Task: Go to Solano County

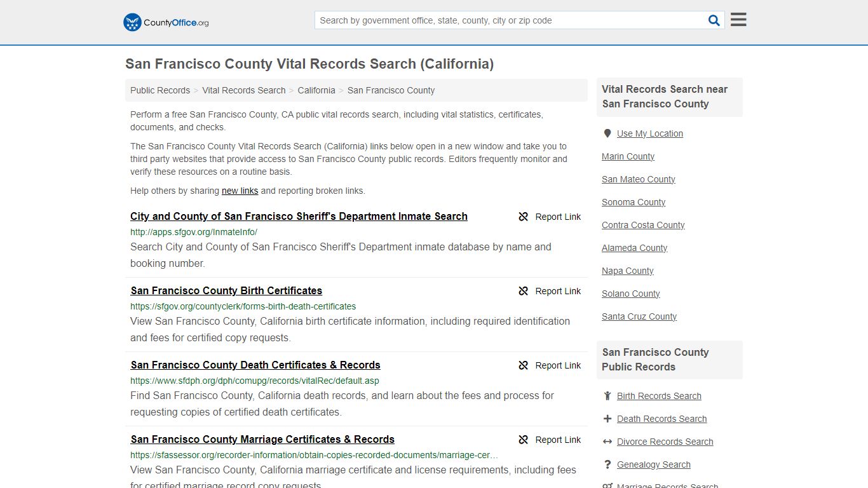Action: point(631,294)
